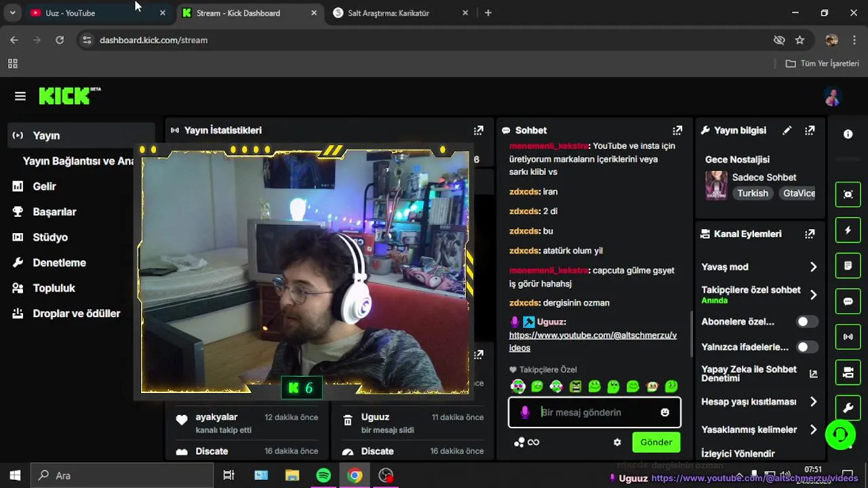Open the user profile avatar menu
Image resolution: width=868 pixels, height=488 pixels.
coord(833,97)
